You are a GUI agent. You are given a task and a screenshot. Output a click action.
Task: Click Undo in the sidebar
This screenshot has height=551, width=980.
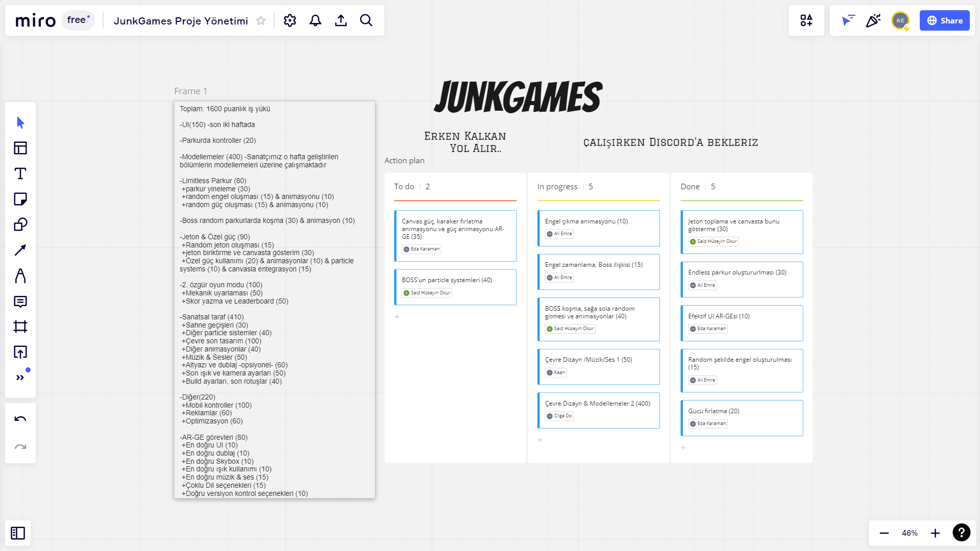pos(20,418)
